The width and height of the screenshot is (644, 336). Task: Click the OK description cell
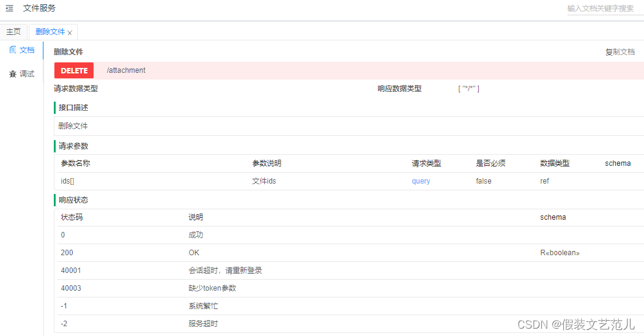(x=194, y=253)
